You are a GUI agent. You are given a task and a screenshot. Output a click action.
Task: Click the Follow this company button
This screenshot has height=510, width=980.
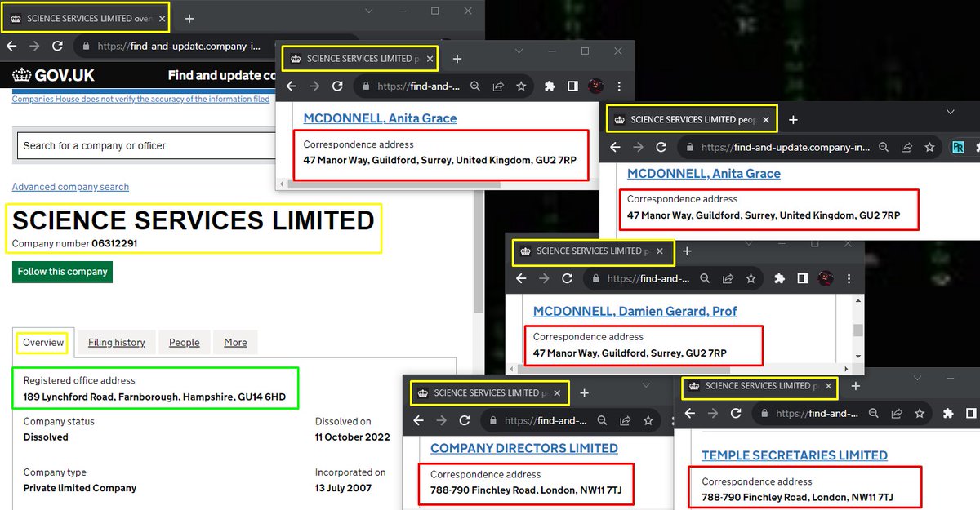click(x=62, y=272)
